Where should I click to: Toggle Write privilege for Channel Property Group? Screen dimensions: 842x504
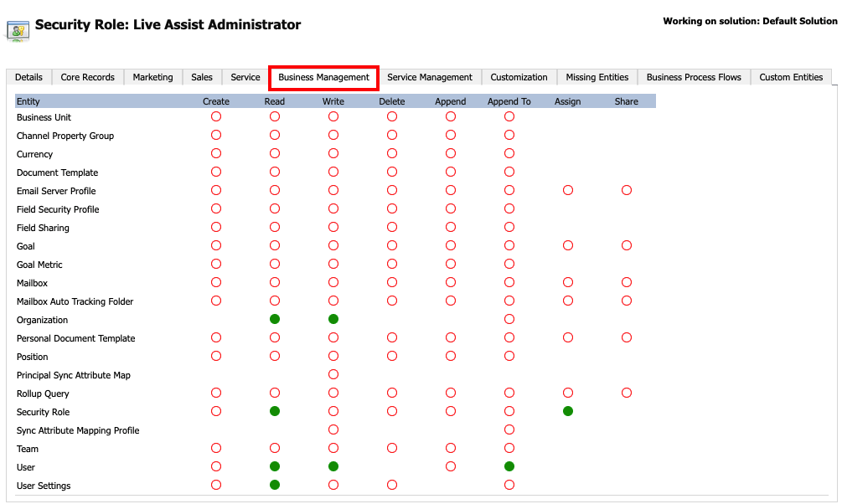(333, 136)
